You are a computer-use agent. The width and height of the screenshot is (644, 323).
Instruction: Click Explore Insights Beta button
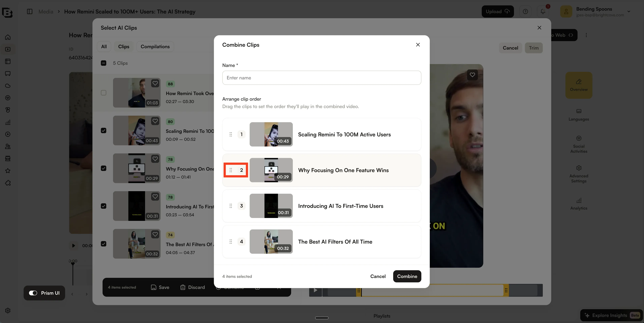tap(612, 315)
